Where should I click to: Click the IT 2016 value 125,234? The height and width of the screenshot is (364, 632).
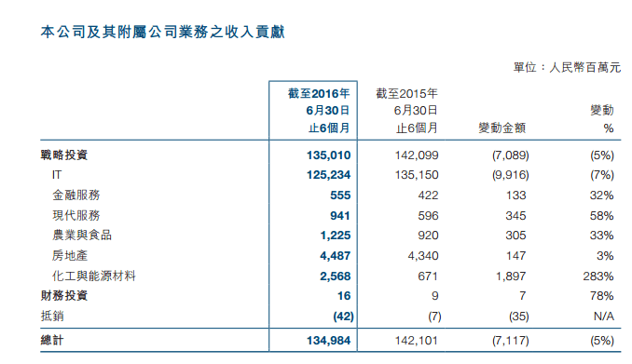coord(328,175)
